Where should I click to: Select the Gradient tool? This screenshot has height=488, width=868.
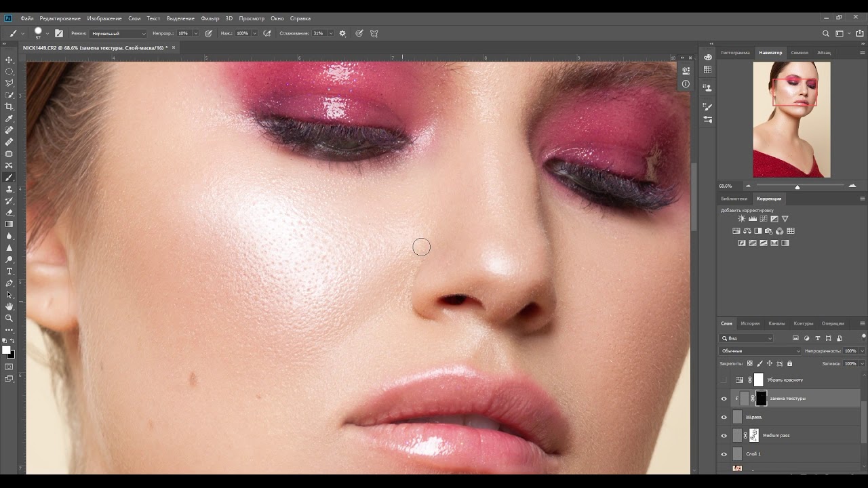[x=9, y=224]
